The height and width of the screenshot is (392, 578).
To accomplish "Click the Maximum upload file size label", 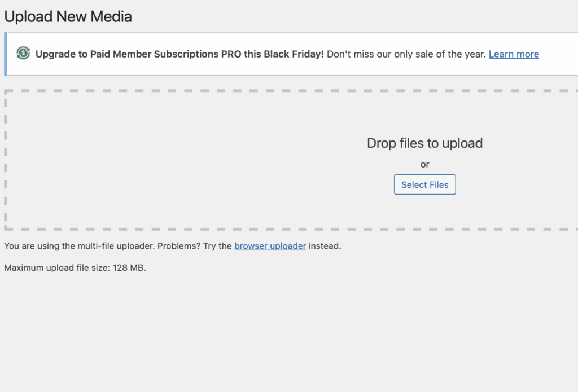I will click(x=56, y=268).
